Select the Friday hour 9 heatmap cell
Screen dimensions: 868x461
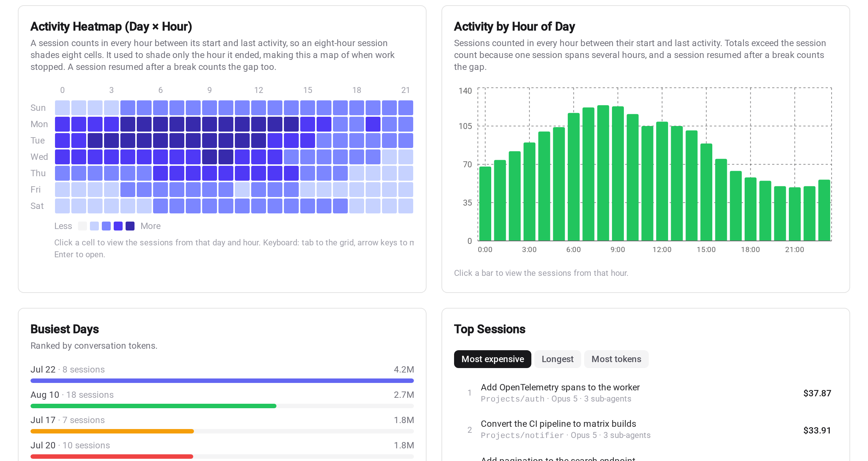[x=210, y=190]
